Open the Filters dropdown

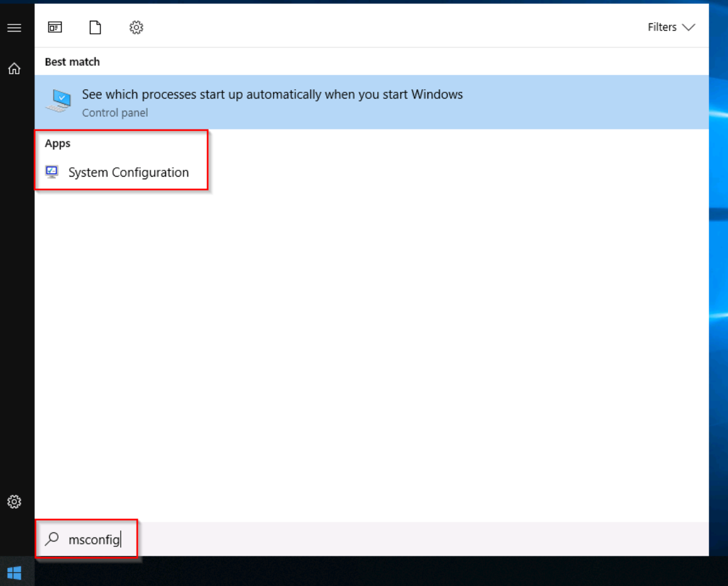pyautogui.click(x=662, y=27)
